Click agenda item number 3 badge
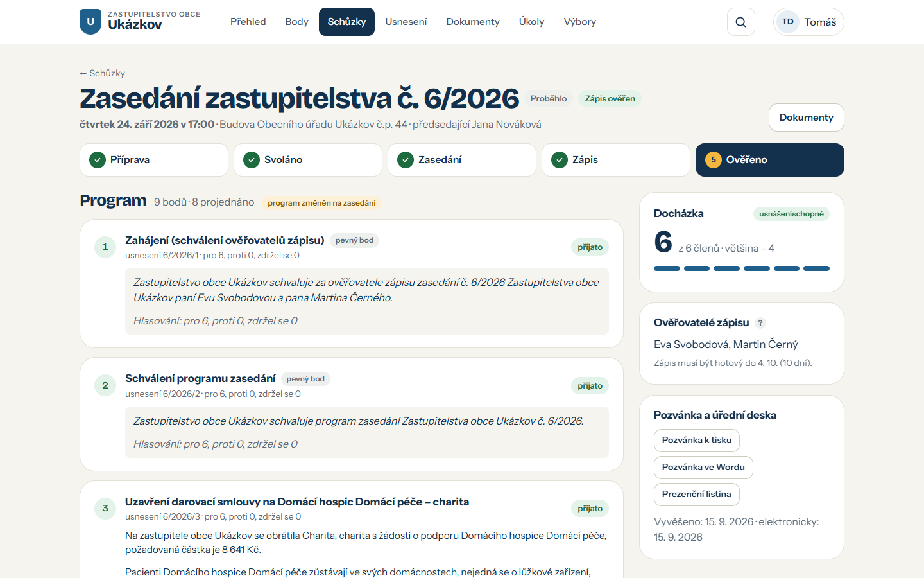Screen dimensions: 924x578 (105, 508)
